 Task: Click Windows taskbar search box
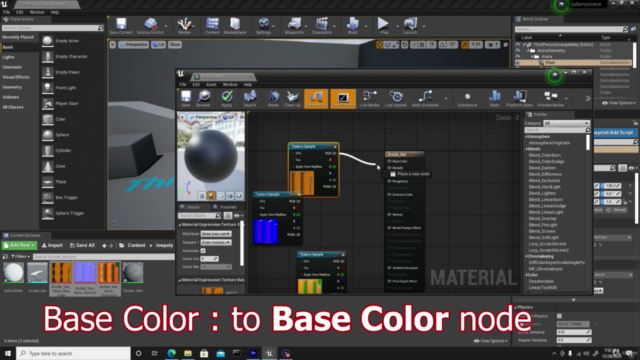coord(73,353)
